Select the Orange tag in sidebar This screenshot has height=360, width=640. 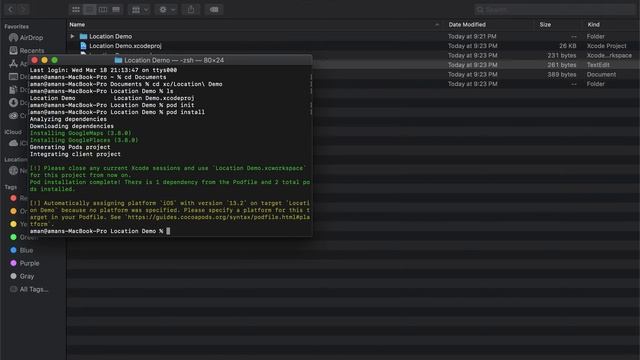[18, 211]
